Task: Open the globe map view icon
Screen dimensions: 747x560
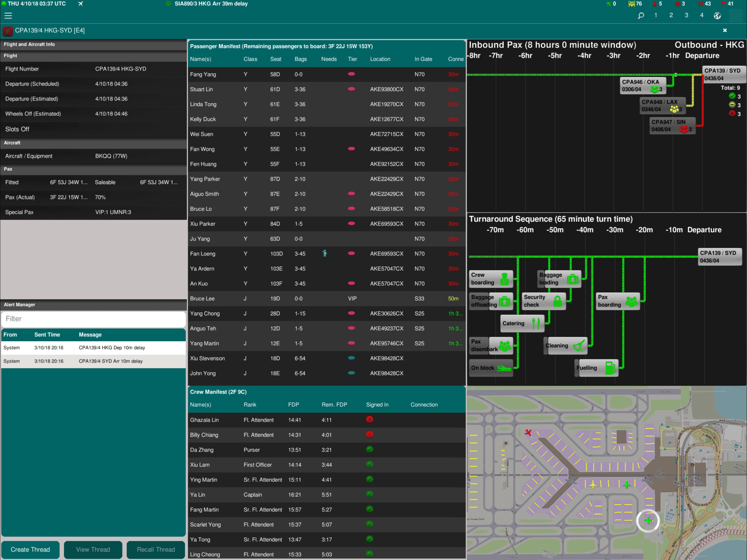Action: point(717,16)
